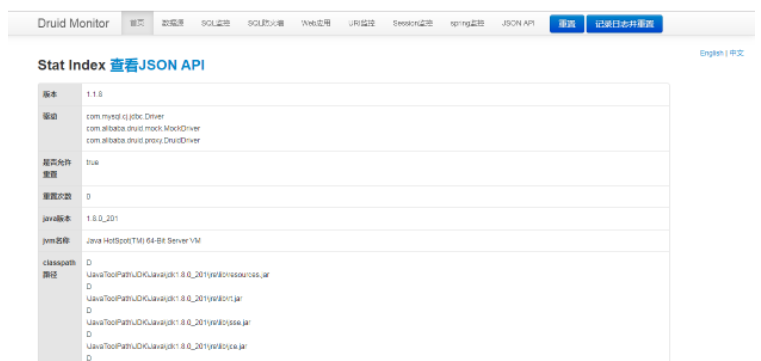Click the jvm名称 row label

[x=57, y=241]
